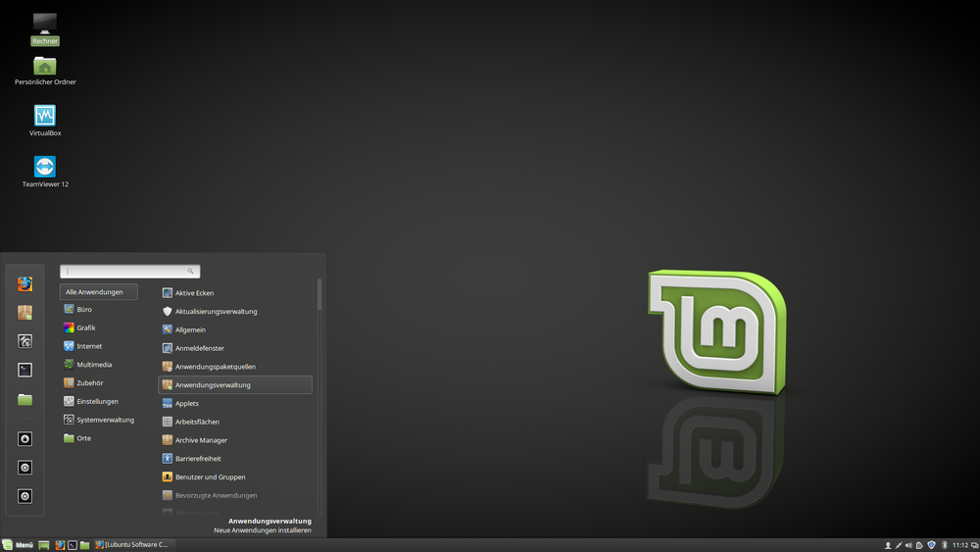Select the TeamViewer 12 desktop icon

[x=45, y=168]
